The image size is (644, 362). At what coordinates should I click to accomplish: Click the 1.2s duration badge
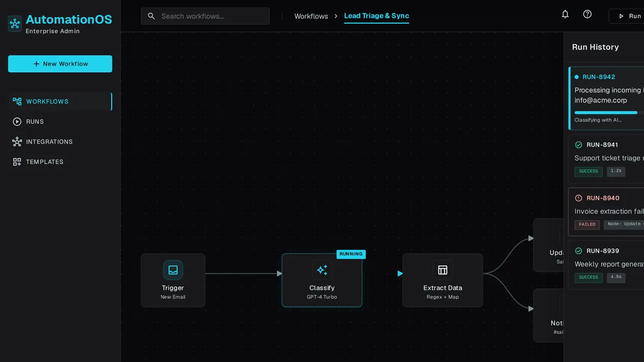coord(616,172)
